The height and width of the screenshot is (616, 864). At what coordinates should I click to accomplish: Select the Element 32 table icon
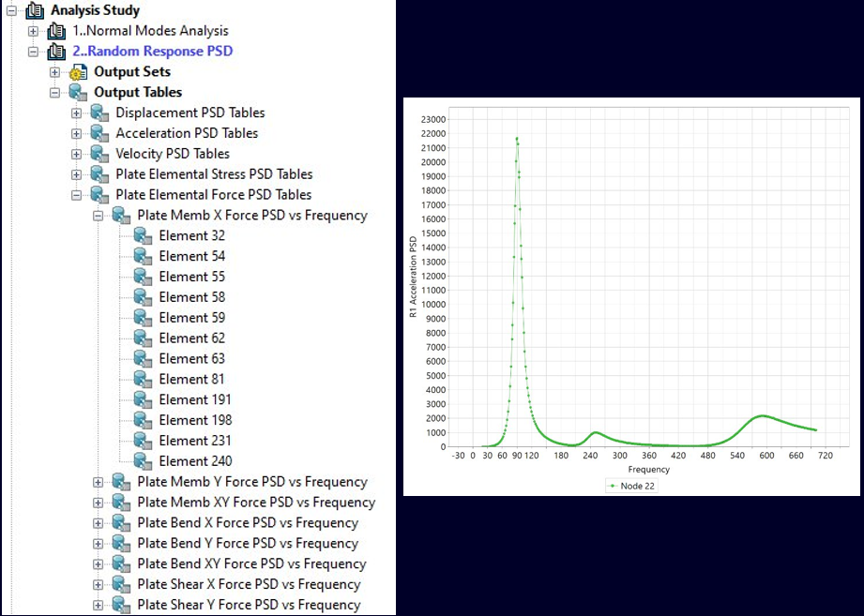point(141,235)
